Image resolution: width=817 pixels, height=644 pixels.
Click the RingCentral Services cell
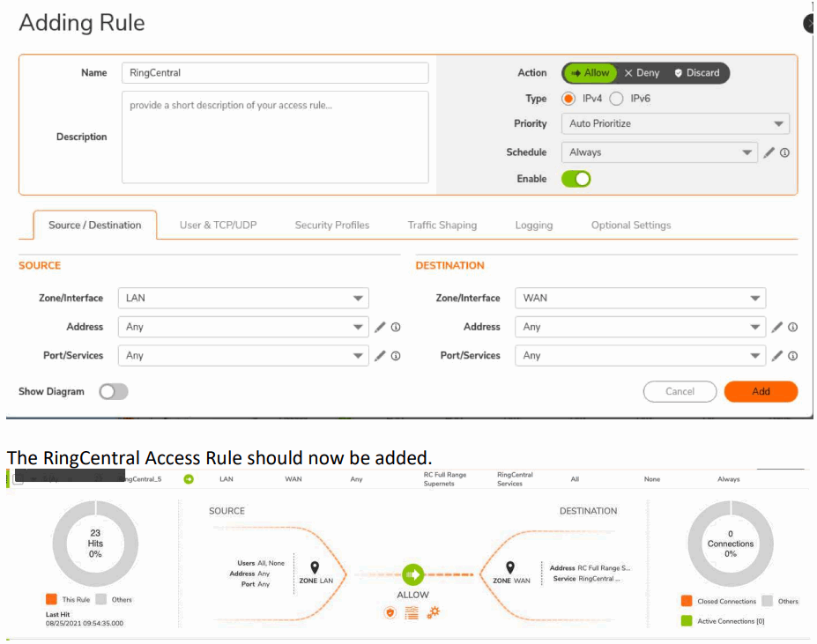[515, 479]
